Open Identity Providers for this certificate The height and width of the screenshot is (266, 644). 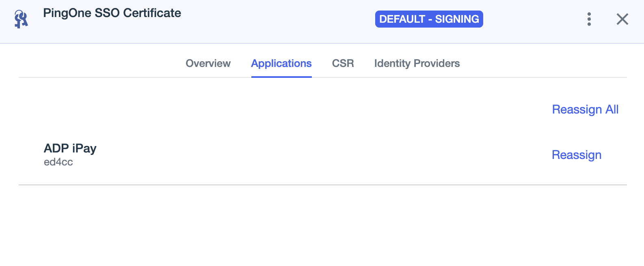417,63
